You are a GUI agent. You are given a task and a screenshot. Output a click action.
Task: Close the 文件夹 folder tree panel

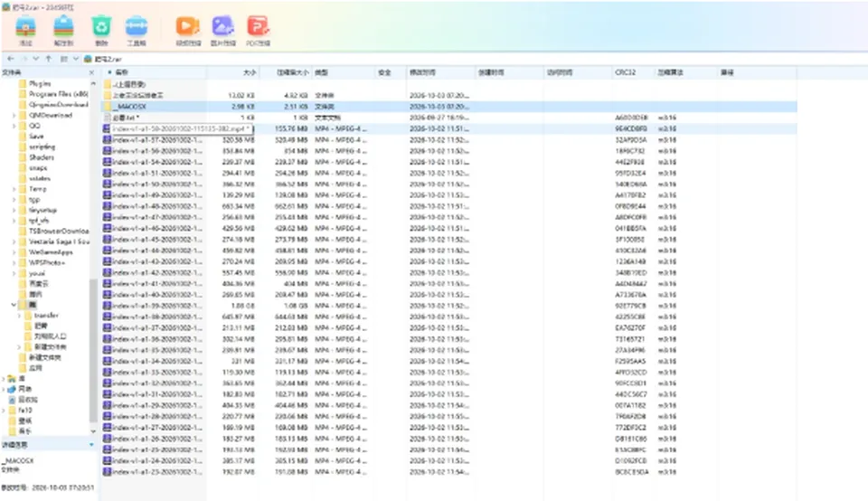tap(92, 72)
